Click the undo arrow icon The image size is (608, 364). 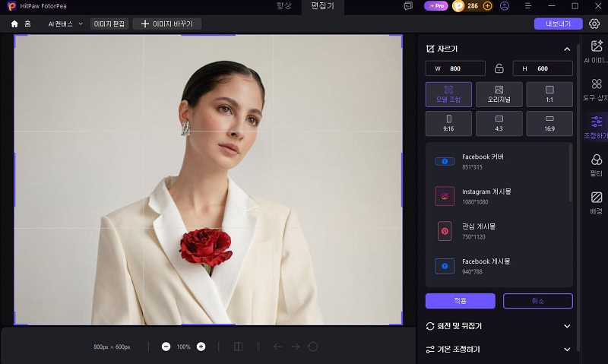pos(277,347)
